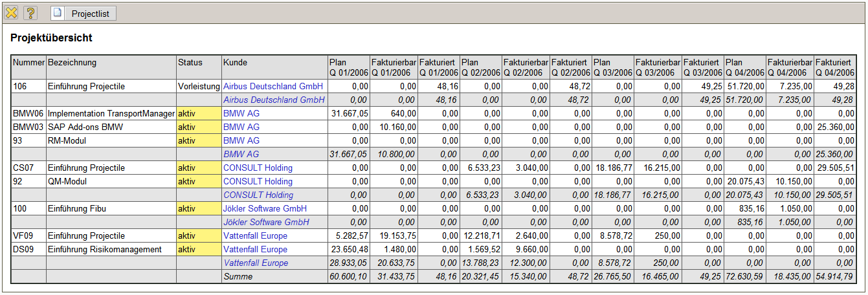
Task: Click the Summe row label
Action: point(238,276)
